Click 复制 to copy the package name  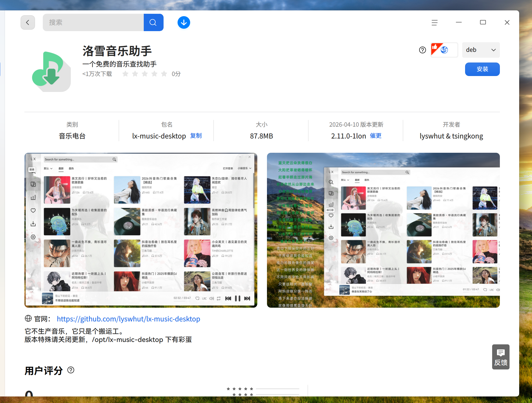(x=196, y=136)
